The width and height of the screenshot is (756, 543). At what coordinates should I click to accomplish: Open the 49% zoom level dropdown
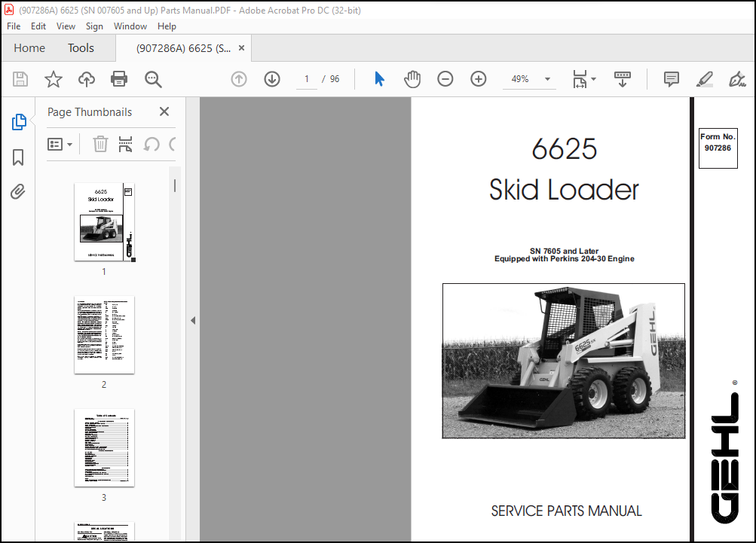547,79
